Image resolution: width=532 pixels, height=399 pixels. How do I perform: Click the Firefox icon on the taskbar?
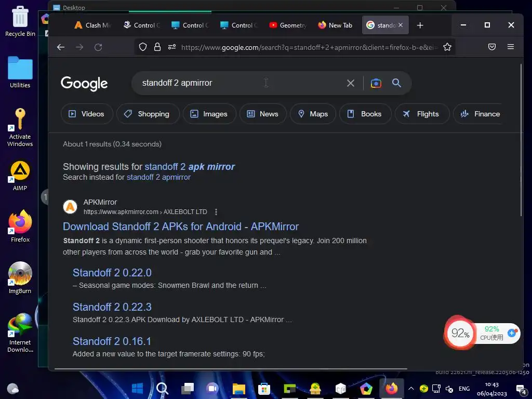coord(391,389)
